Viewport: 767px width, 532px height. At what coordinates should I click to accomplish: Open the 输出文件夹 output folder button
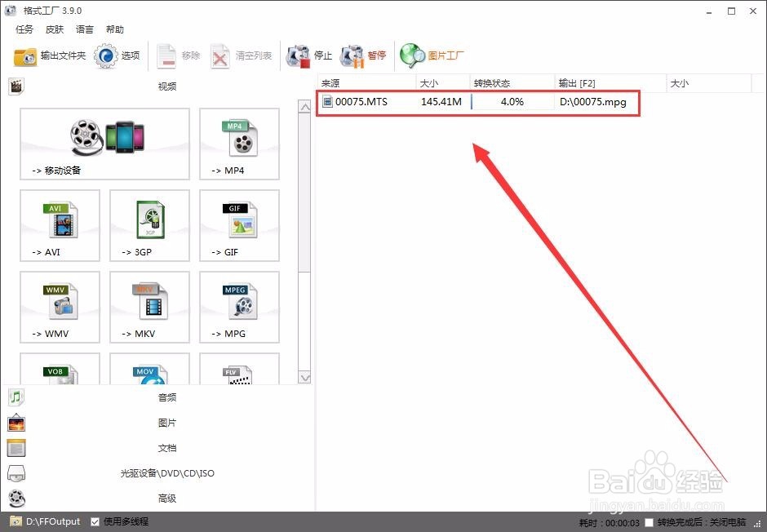point(50,55)
